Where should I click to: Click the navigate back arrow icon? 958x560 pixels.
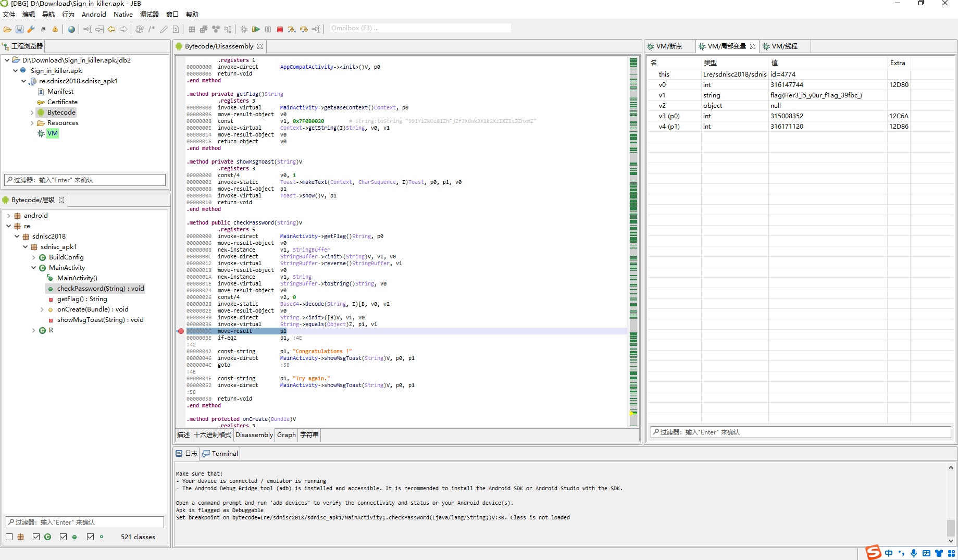point(111,29)
